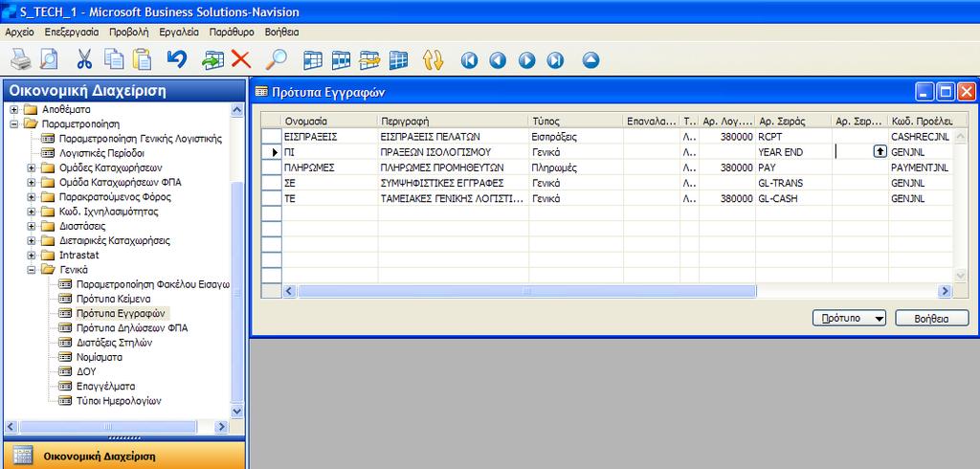Click the Copy toolbar icon
The image size is (980, 469).
(114, 60)
